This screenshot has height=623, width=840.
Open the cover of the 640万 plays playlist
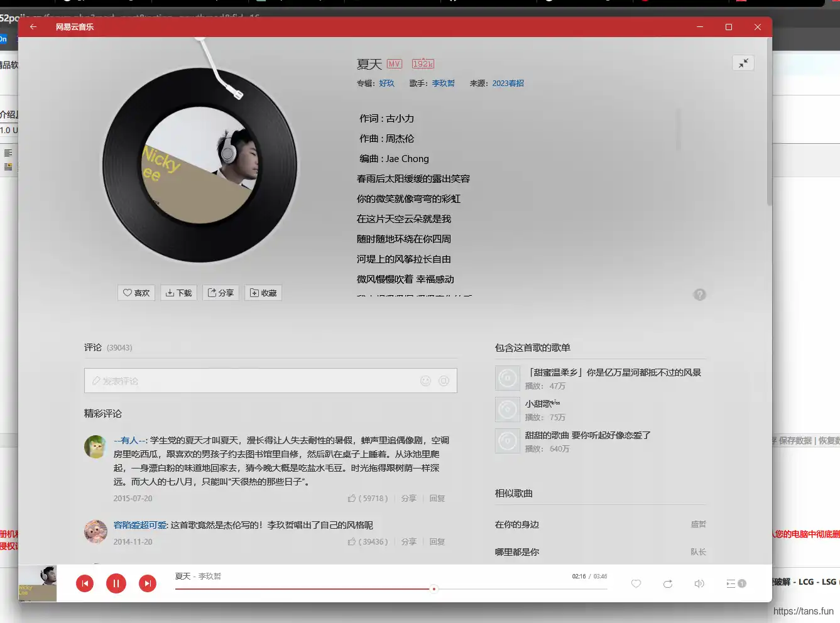coord(508,441)
